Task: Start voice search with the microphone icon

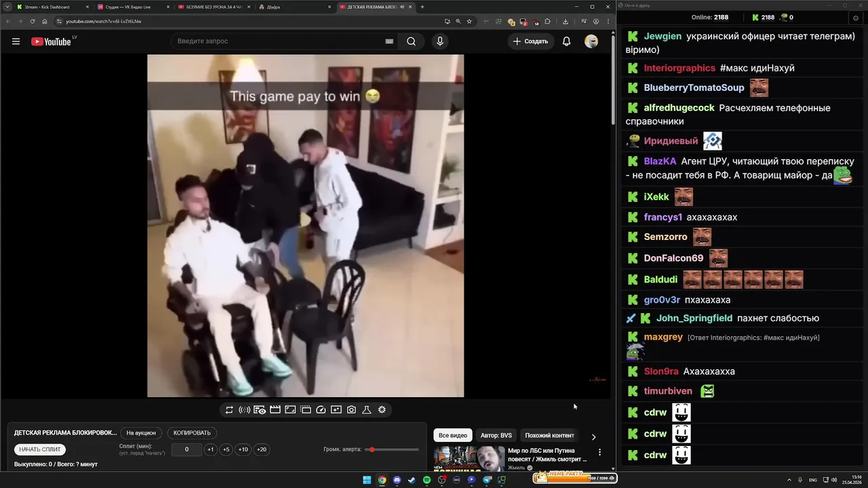Action: 440,41
